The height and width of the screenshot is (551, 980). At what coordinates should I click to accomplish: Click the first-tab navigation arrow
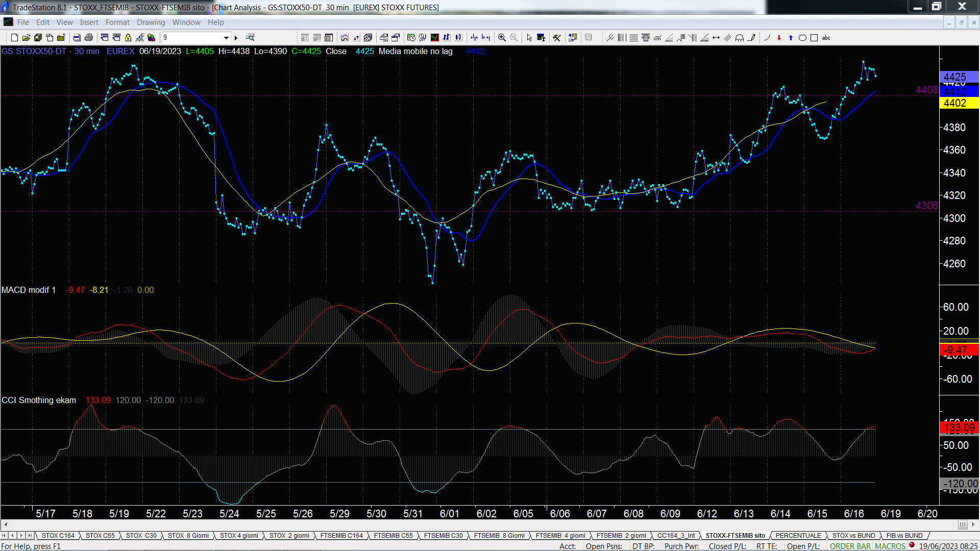click(4, 536)
